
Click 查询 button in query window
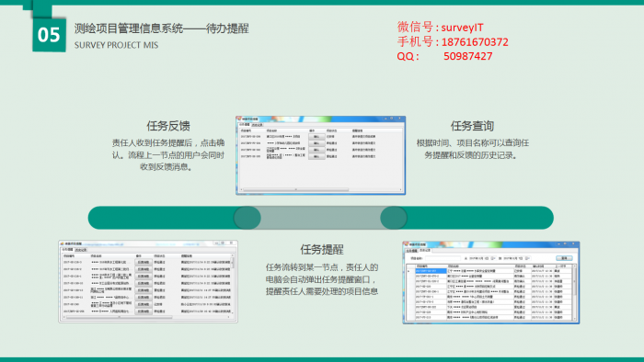[564, 258]
